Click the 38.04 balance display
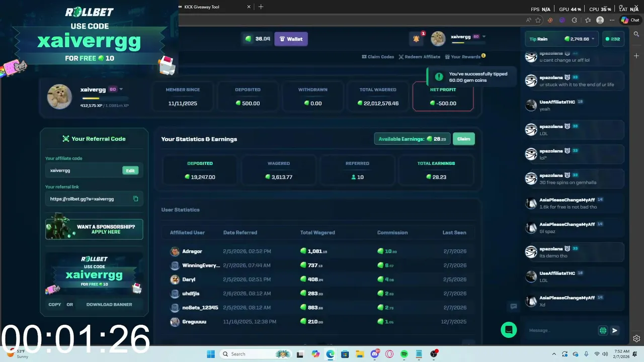The image size is (644, 362). (x=257, y=39)
